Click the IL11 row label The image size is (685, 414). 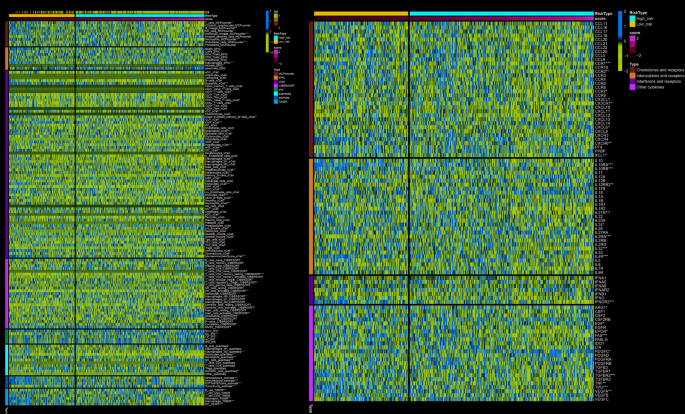(599, 172)
